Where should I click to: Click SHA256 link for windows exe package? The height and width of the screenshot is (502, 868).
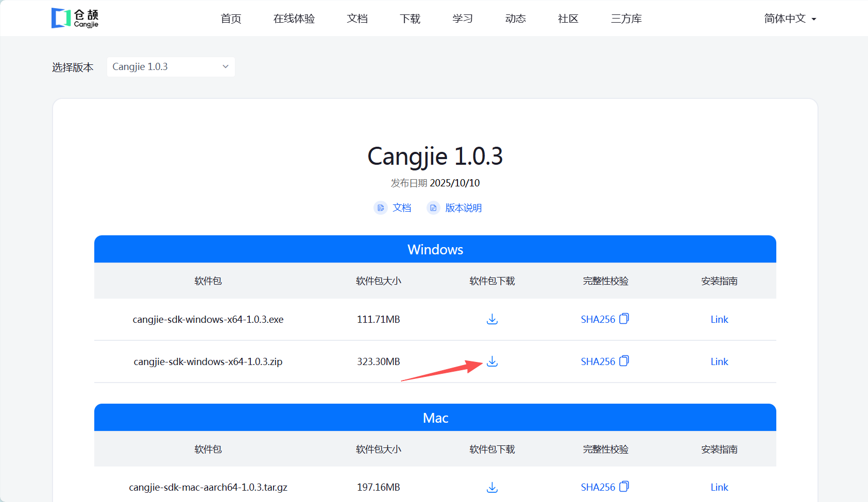pyautogui.click(x=598, y=319)
